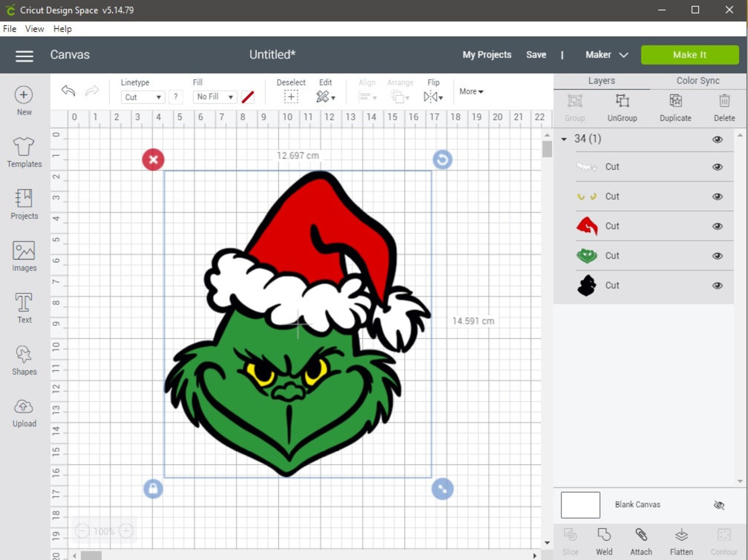This screenshot has height=560, width=748.
Task: Open the No Fill dropdown
Action: click(x=215, y=97)
